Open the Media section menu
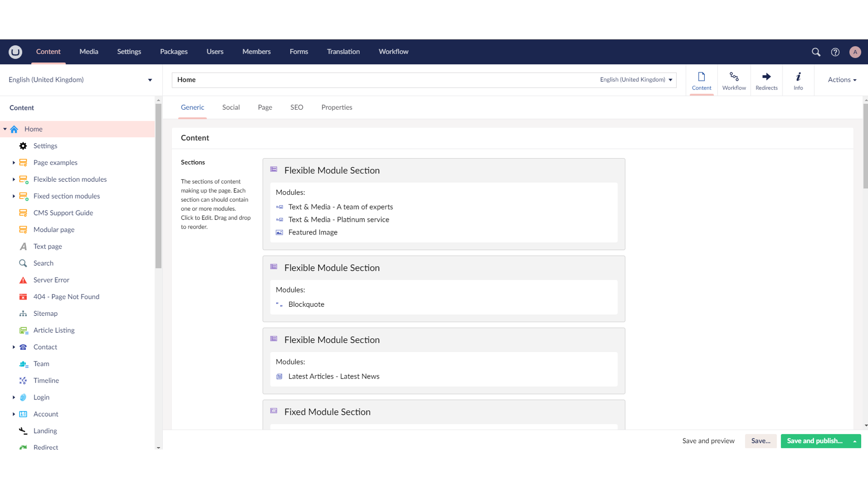This screenshot has width=868, height=488. coord(89,52)
